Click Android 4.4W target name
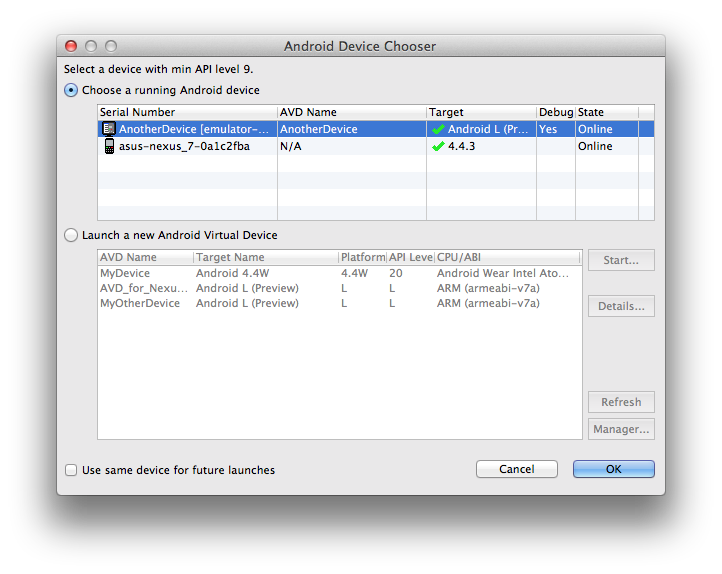 (x=233, y=273)
